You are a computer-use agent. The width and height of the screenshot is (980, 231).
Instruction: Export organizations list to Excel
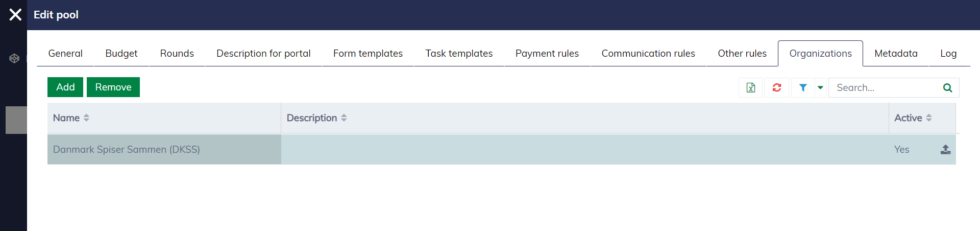click(x=750, y=88)
